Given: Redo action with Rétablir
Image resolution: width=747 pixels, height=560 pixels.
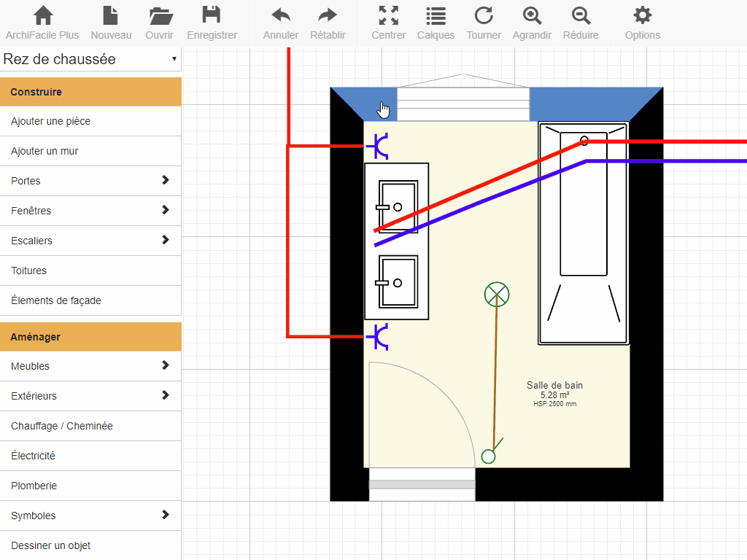Looking at the screenshot, I should [x=328, y=23].
